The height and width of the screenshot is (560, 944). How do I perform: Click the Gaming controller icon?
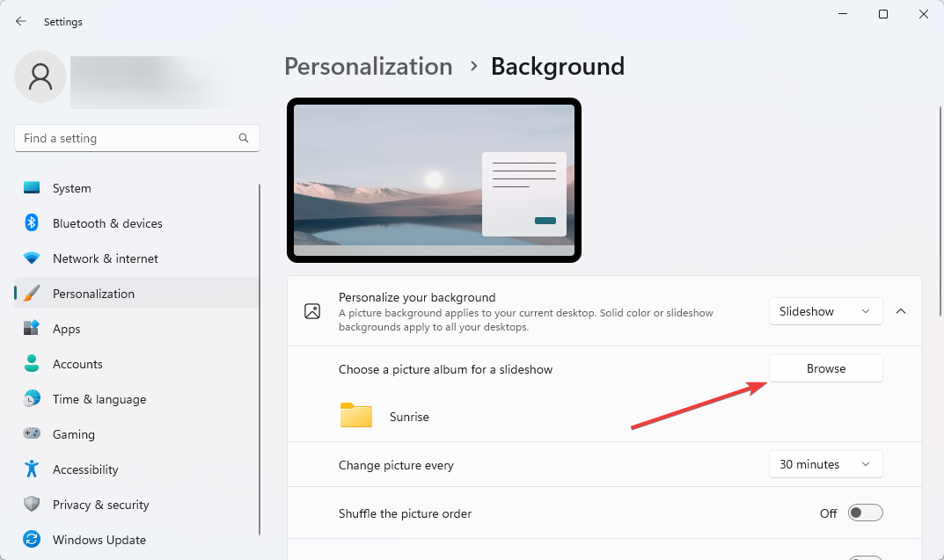click(x=32, y=433)
